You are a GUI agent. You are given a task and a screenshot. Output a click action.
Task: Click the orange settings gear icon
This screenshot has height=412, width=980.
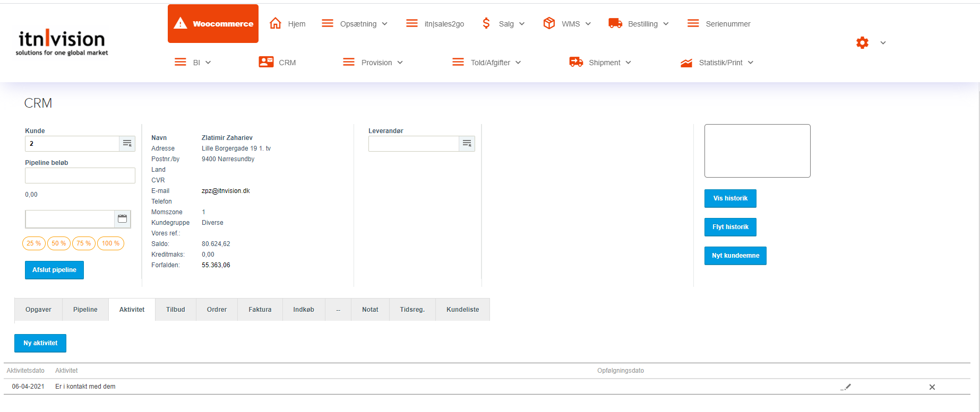pos(862,42)
